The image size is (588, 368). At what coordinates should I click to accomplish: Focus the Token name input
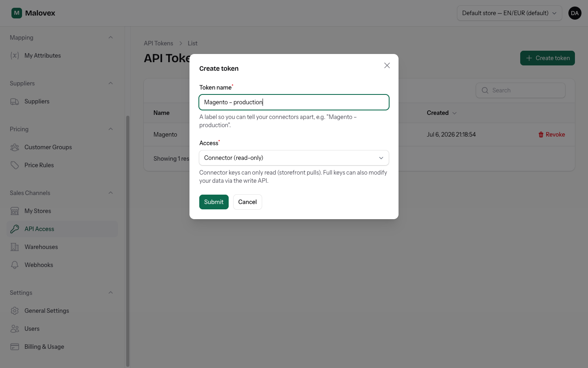click(x=294, y=102)
